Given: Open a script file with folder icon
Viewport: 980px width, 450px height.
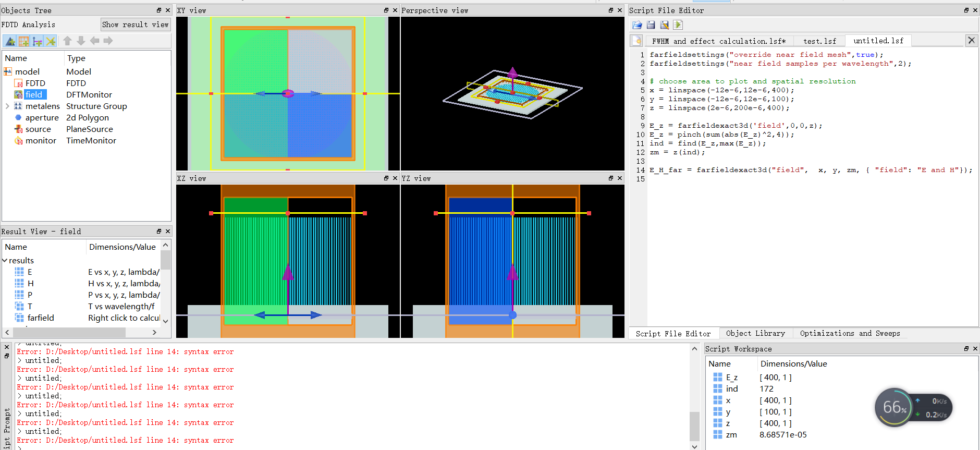Looking at the screenshot, I should click(637, 25).
